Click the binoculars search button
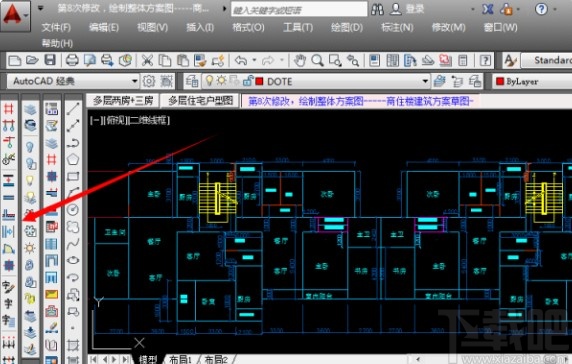This screenshot has width=572, height=364. (377, 9)
